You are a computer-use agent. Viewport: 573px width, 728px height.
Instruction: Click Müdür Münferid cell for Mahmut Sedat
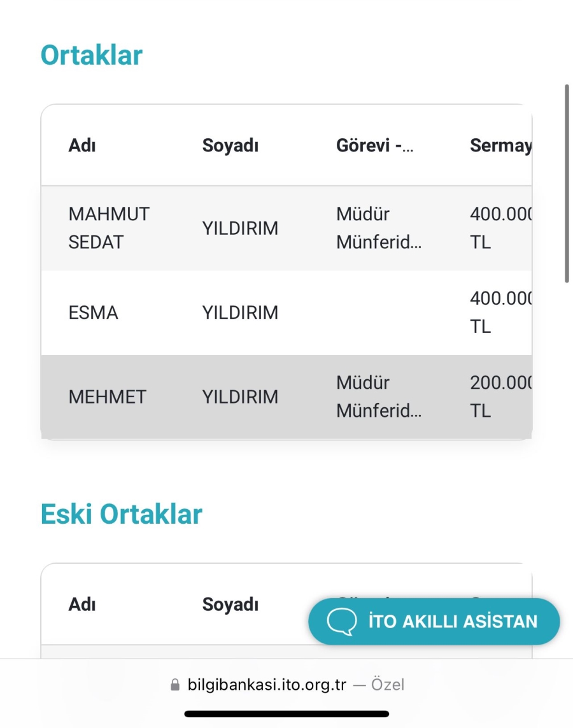tap(379, 228)
